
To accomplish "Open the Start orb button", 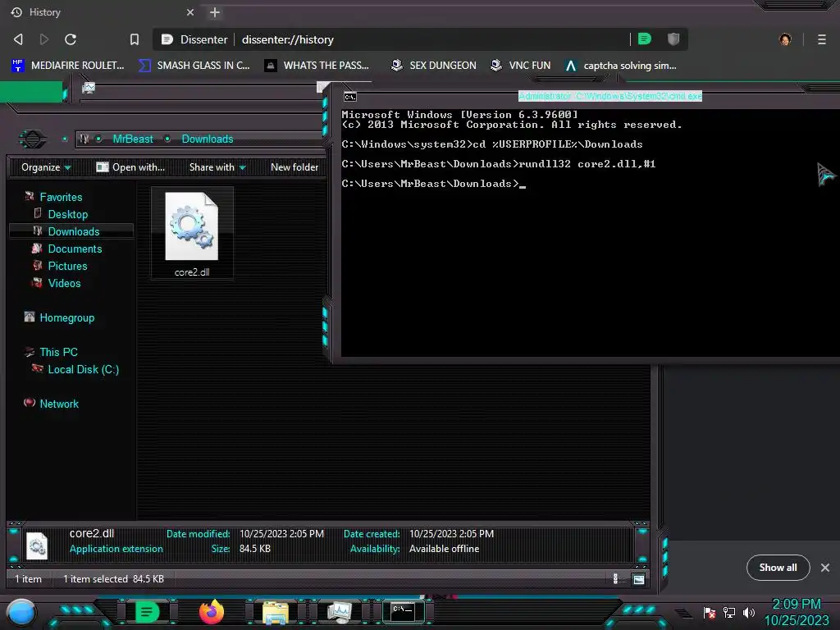I will pos(21,612).
